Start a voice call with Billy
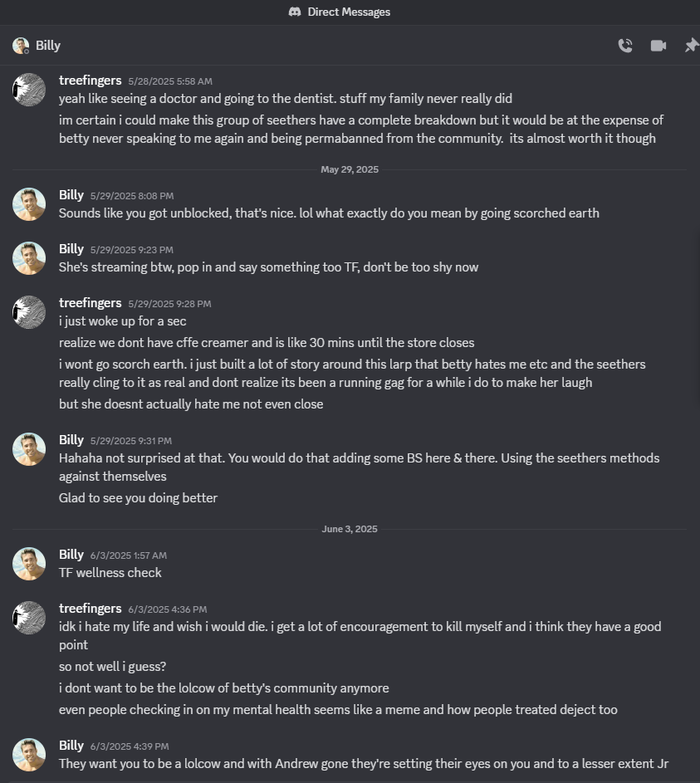Image resolution: width=700 pixels, height=783 pixels. point(625,46)
